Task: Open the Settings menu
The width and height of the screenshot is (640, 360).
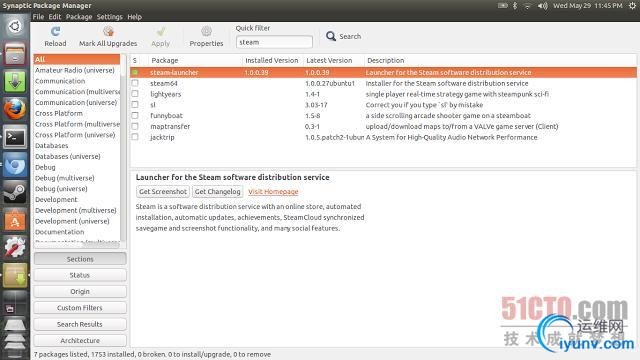Action: pyautogui.click(x=109, y=17)
